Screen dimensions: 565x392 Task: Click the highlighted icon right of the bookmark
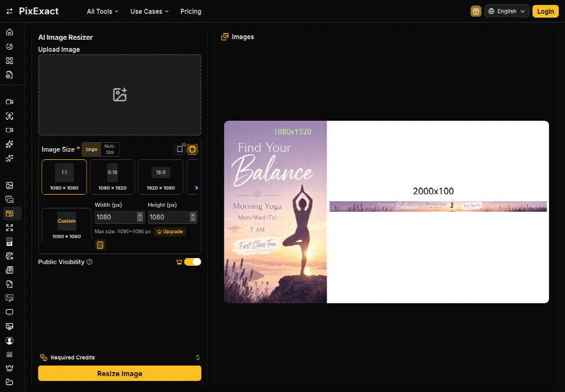(193, 149)
